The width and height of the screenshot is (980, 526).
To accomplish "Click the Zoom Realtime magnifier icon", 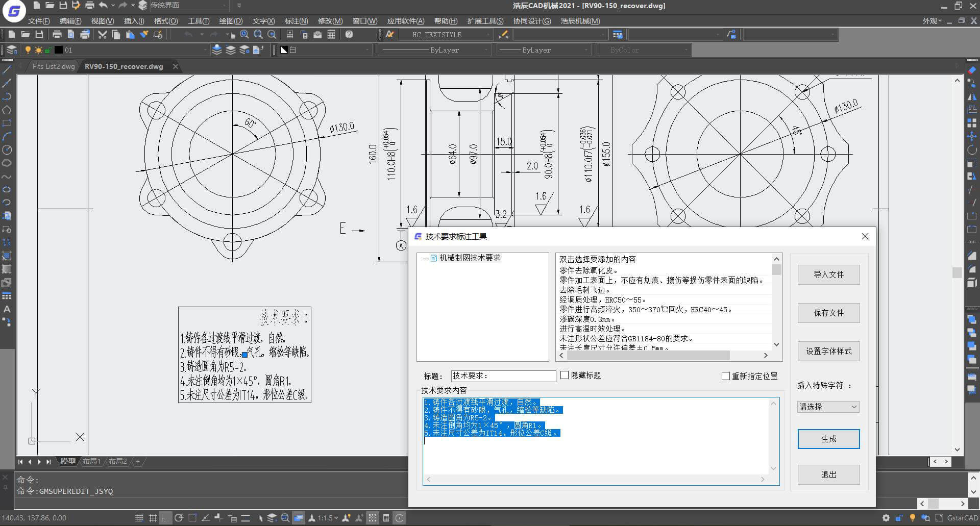I will [244, 35].
